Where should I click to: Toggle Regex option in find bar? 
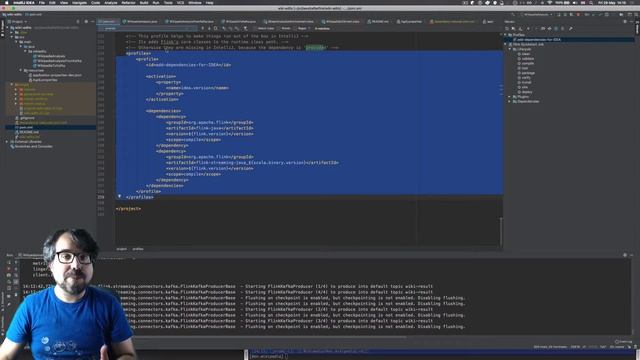tap(302, 29)
